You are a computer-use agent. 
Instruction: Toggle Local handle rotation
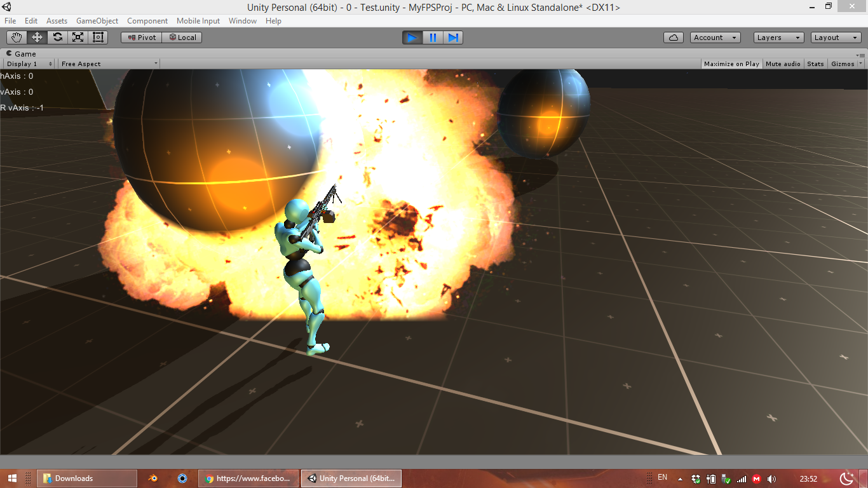(182, 37)
